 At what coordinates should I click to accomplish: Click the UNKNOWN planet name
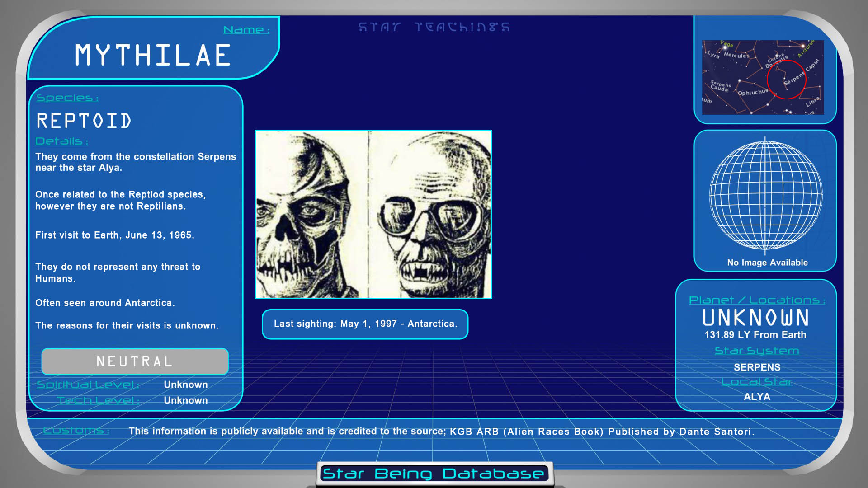click(755, 318)
